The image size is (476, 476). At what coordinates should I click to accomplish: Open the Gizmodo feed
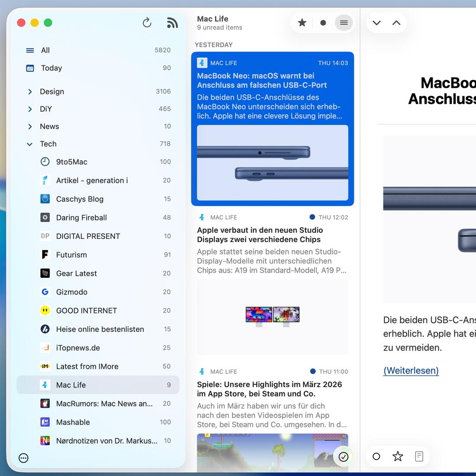[98, 292]
